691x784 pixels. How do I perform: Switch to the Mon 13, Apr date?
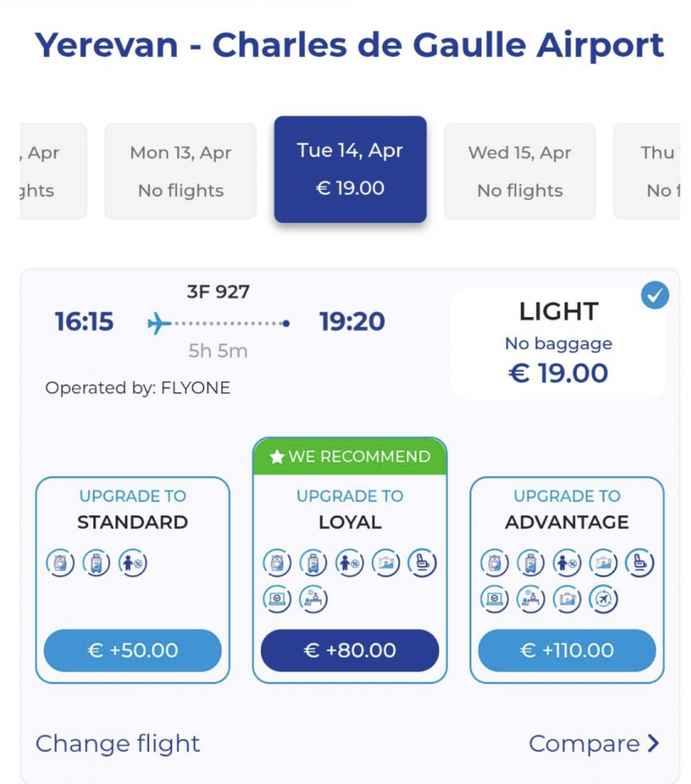coord(181,171)
